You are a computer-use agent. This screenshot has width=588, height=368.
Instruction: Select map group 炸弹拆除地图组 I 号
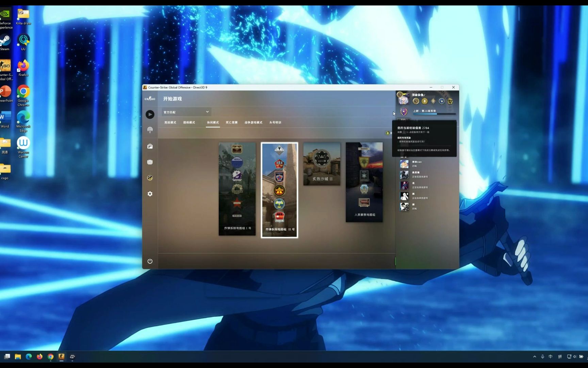[237, 189]
